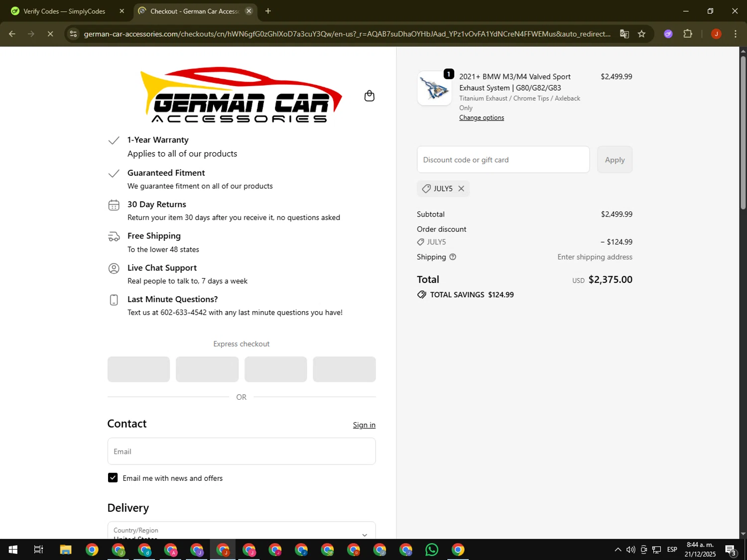Select the Checkout - German Car Accessories tab
Image resolution: width=747 pixels, height=560 pixels.
tap(195, 11)
